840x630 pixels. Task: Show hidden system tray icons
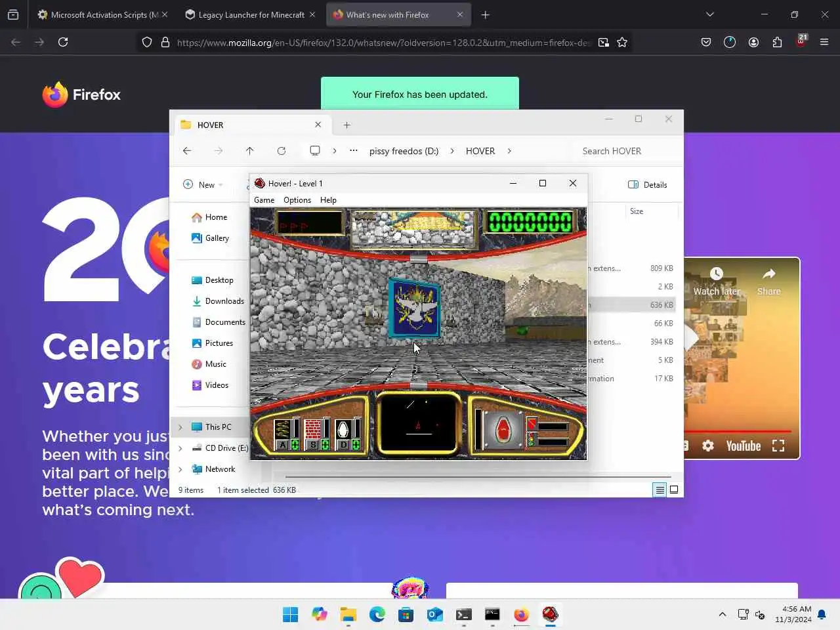click(x=723, y=614)
